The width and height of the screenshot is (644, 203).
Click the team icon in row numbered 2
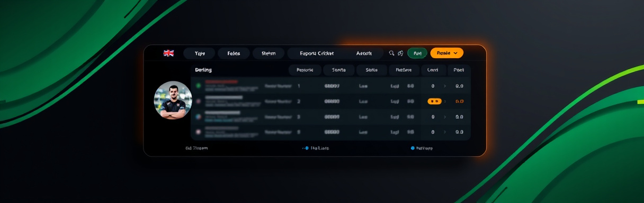coord(199,101)
